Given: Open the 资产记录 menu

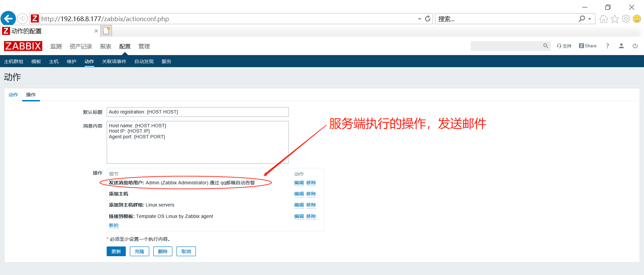Looking at the screenshot, I should click(81, 46).
